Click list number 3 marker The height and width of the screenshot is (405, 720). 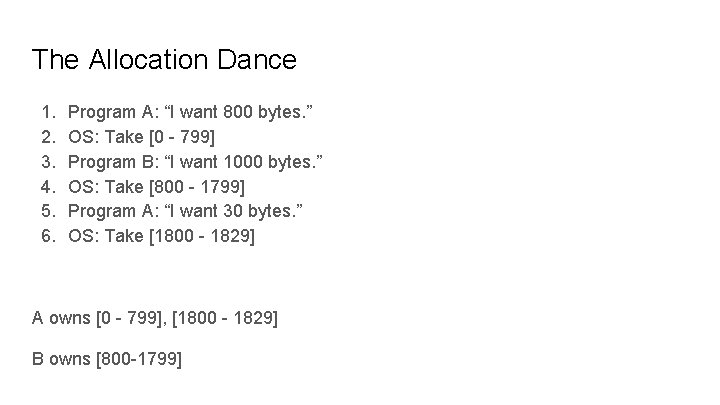[49, 162]
